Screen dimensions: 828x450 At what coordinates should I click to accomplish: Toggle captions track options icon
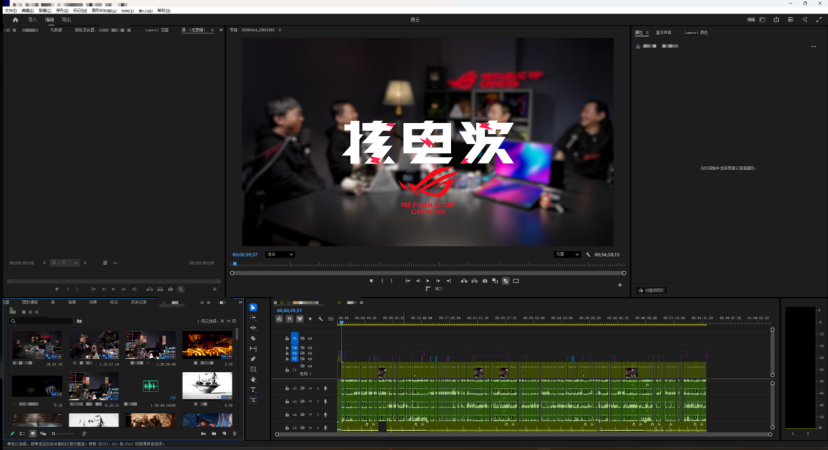click(331, 319)
